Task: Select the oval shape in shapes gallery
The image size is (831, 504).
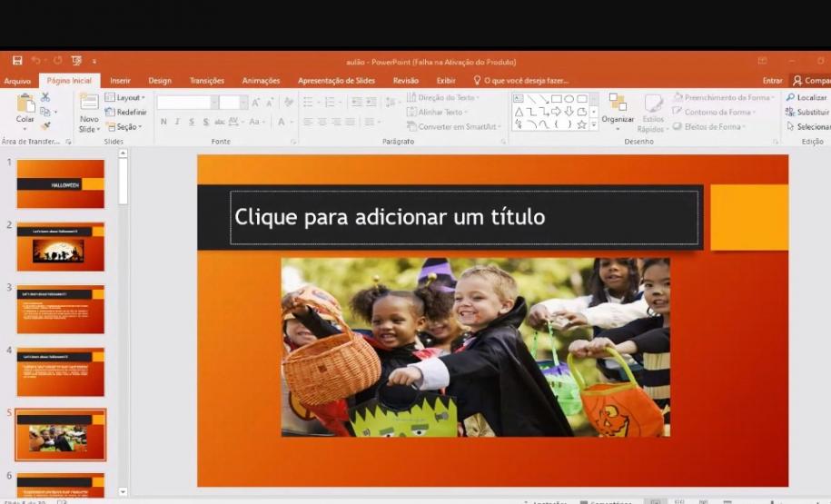Action: [569, 99]
